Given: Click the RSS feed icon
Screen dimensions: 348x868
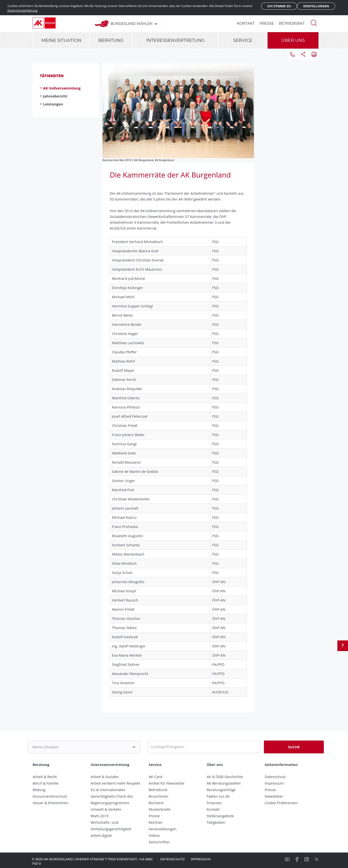Looking at the screenshot, I should [x=316, y=859].
